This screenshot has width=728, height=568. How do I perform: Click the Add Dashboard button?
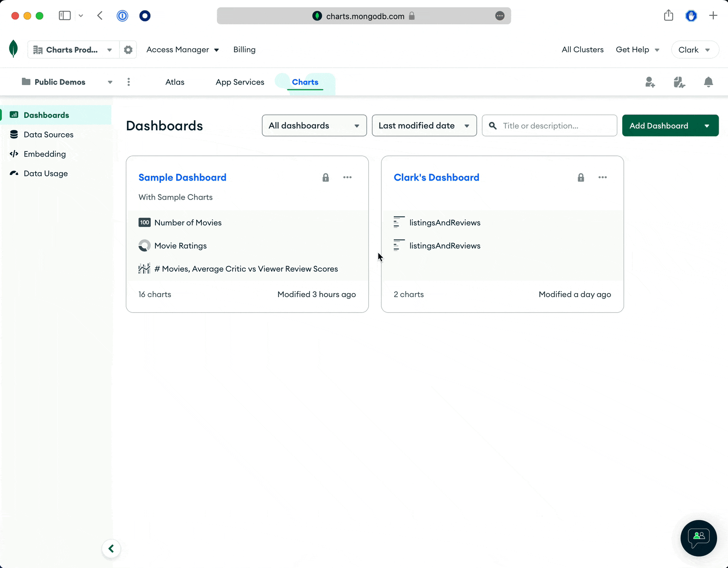[659, 126]
